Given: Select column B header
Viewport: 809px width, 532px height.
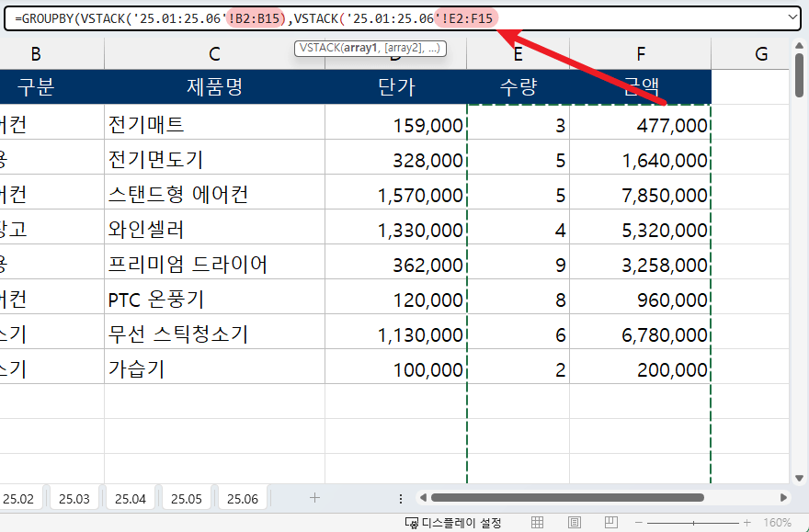Looking at the screenshot, I should click(51, 53).
